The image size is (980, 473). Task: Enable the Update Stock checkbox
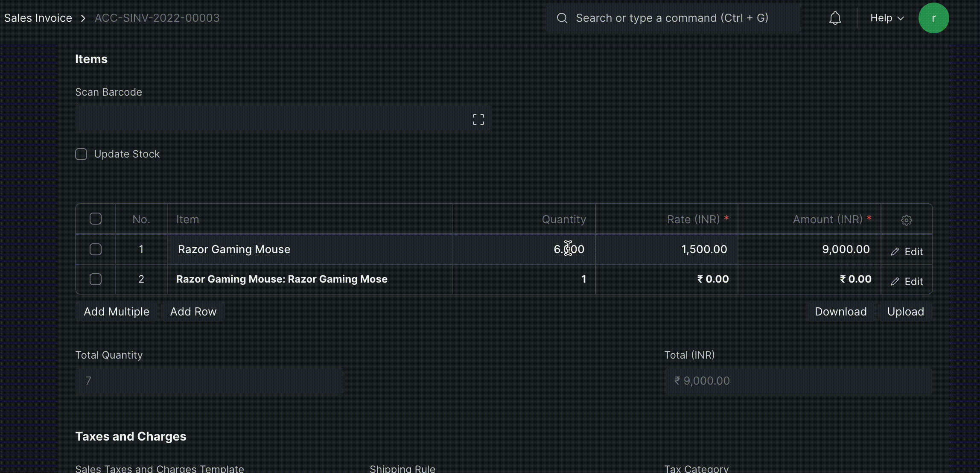tap(81, 154)
